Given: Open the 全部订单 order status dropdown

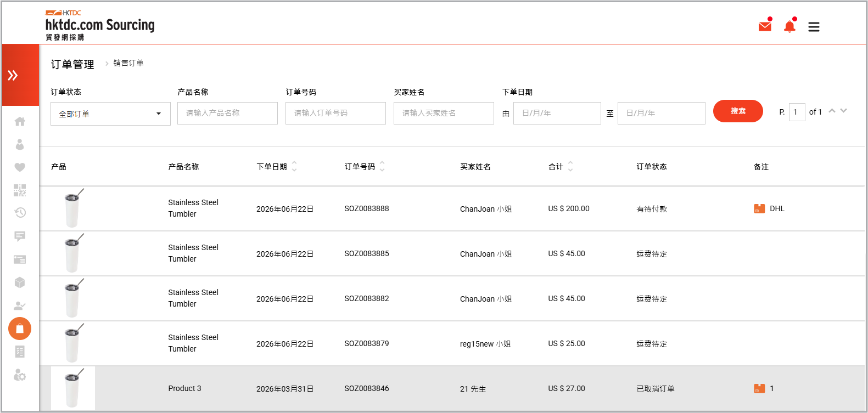Looking at the screenshot, I should (110, 114).
